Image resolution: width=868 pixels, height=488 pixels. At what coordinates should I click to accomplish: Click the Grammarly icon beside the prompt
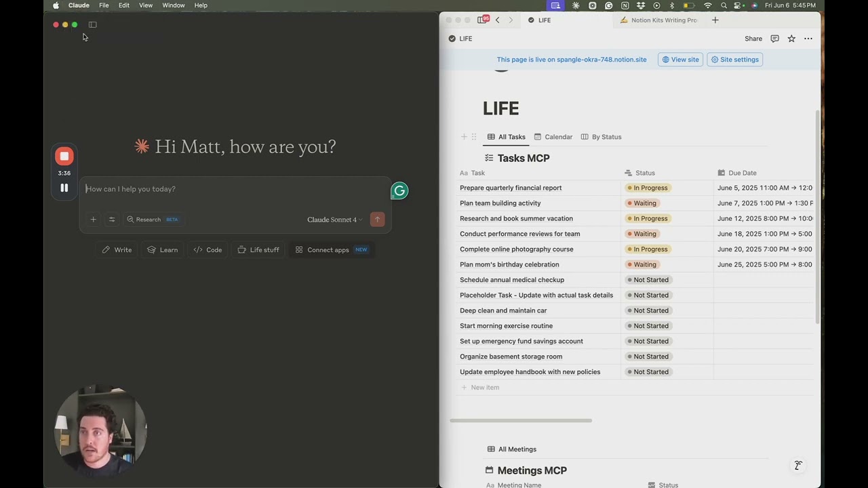(x=399, y=191)
